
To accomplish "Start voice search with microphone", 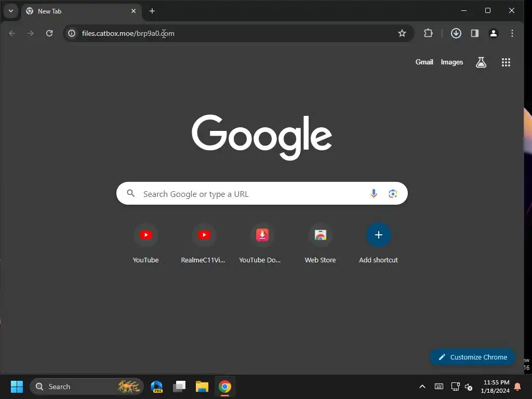I will coord(374,193).
